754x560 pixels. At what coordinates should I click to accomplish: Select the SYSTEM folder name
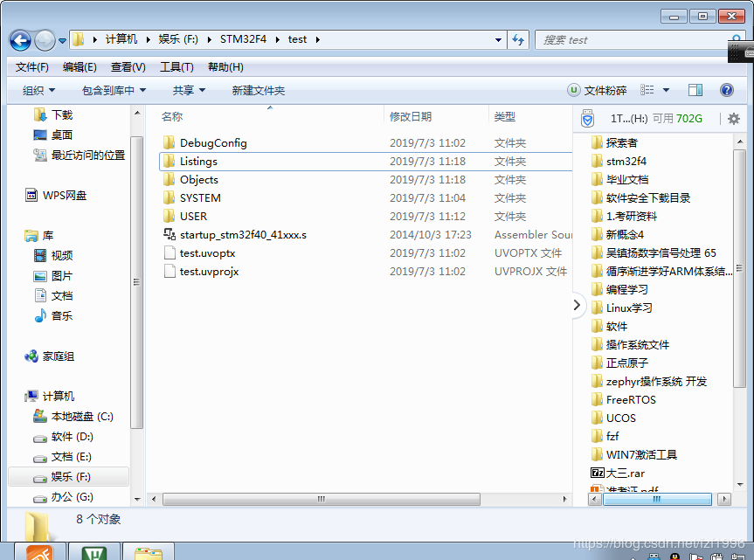coord(200,197)
